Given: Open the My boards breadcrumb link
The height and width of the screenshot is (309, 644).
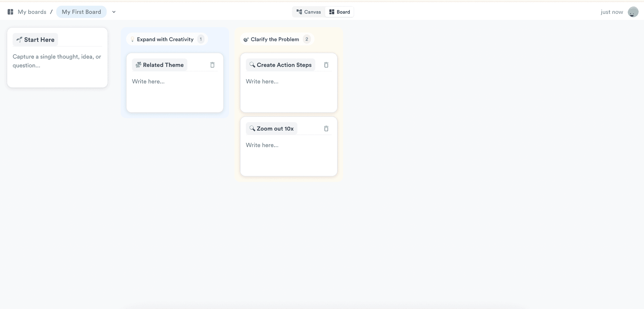Looking at the screenshot, I should click(x=32, y=12).
